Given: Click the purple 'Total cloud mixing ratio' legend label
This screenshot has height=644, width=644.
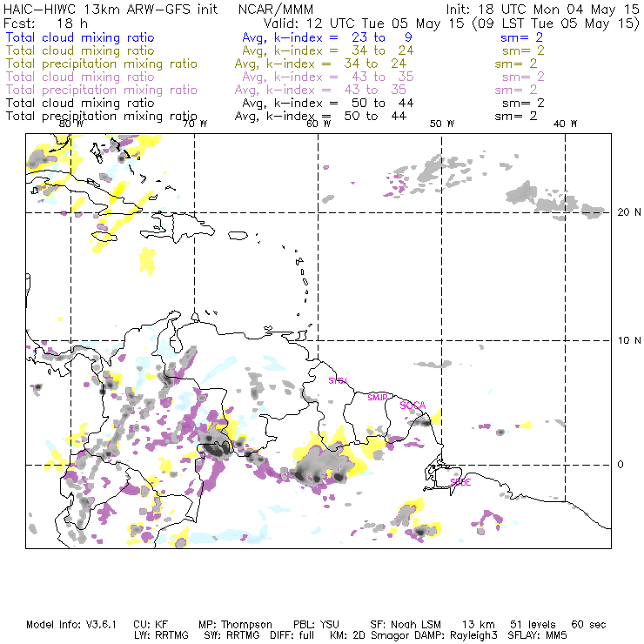Looking at the screenshot, I should coord(80,77).
